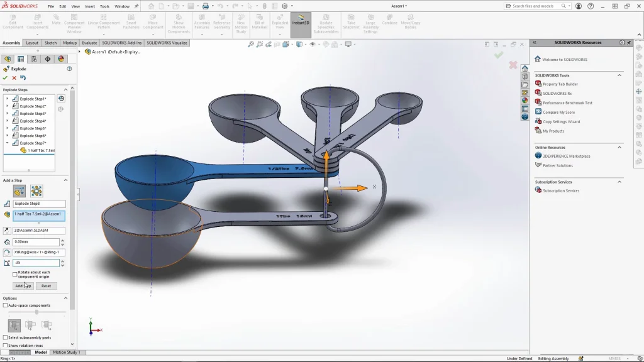Open the Explode help question mark icon
The image size is (644, 362).
pyautogui.click(x=69, y=69)
